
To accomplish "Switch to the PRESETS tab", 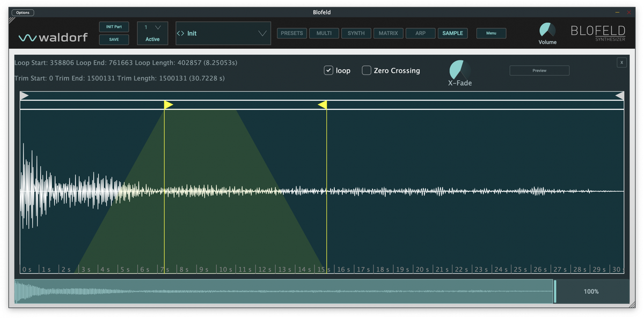I will tap(292, 33).
